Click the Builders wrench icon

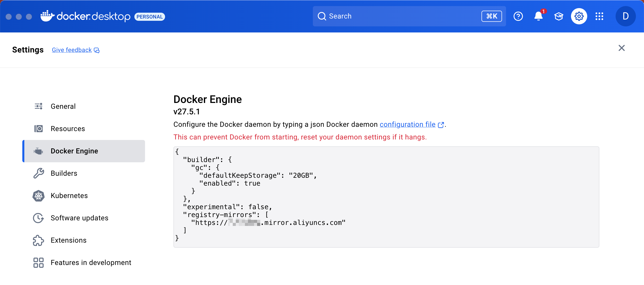click(39, 173)
